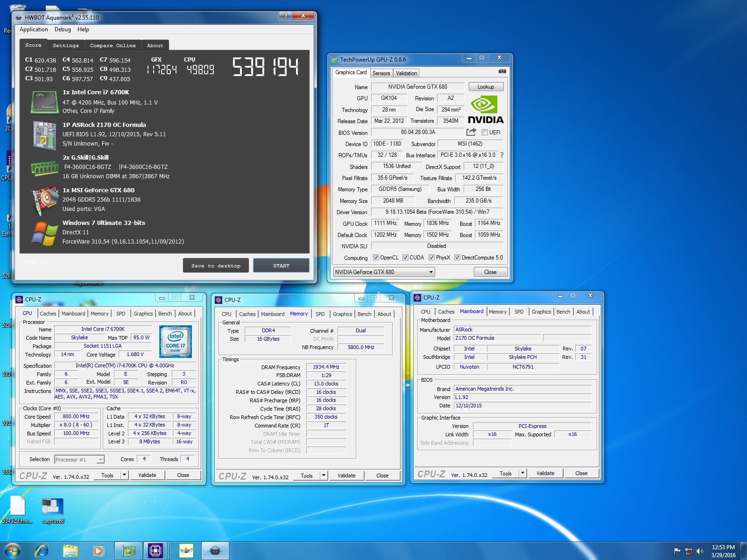Click the RAM stick icon in Aquamark
Screen dimensions: 747x560
pyautogui.click(x=44, y=168)
